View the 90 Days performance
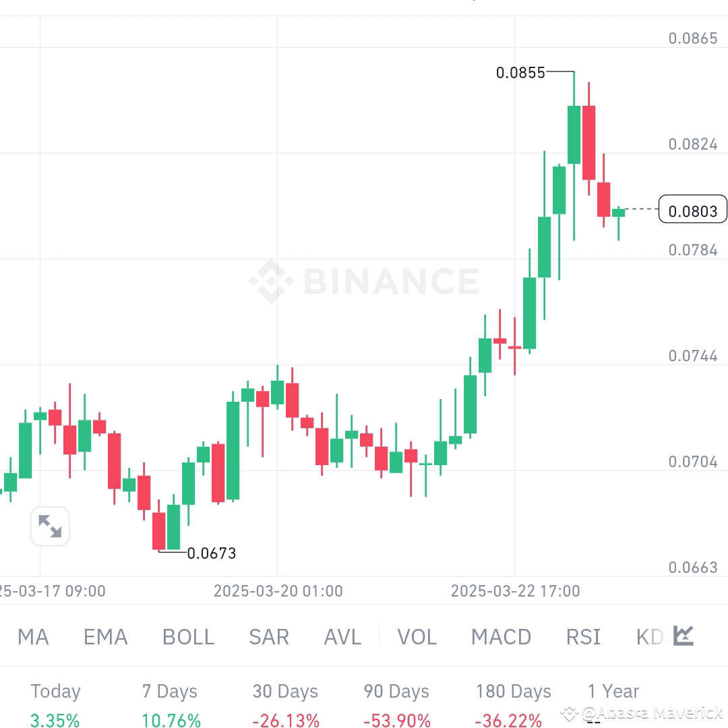 [396, 691]
